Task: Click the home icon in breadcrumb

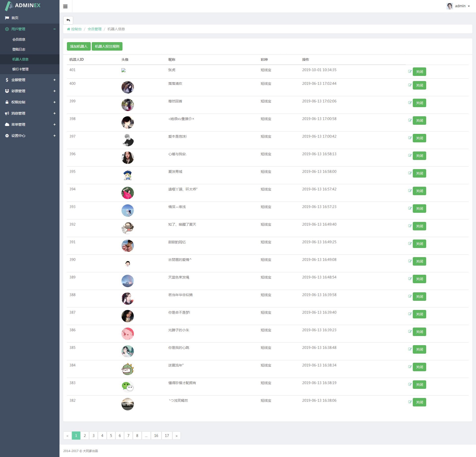Action: pyautogui.click(x=69, y=29)
